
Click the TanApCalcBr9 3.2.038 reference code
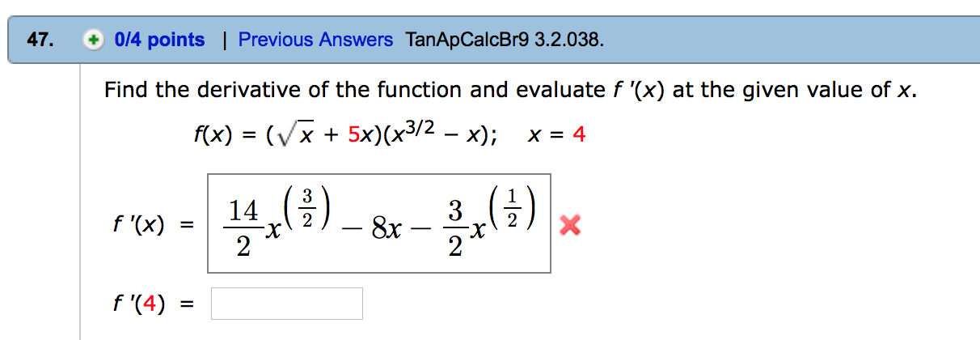[x=505, y=40]
